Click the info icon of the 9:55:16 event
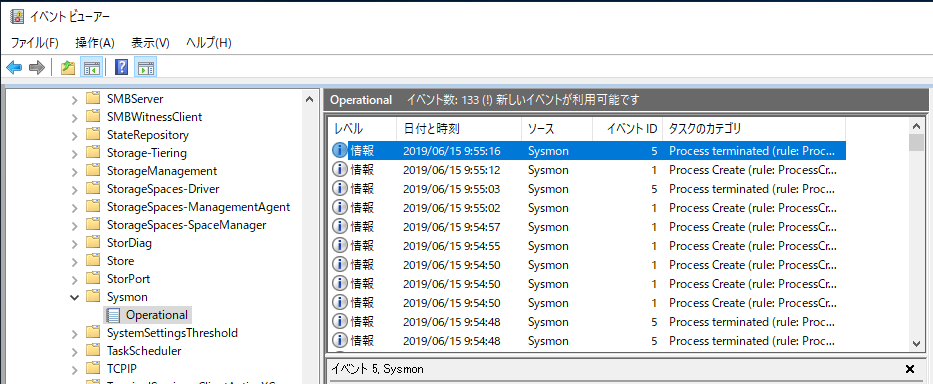The height and width of the screenshot is (384, 933). pos(339,151)
